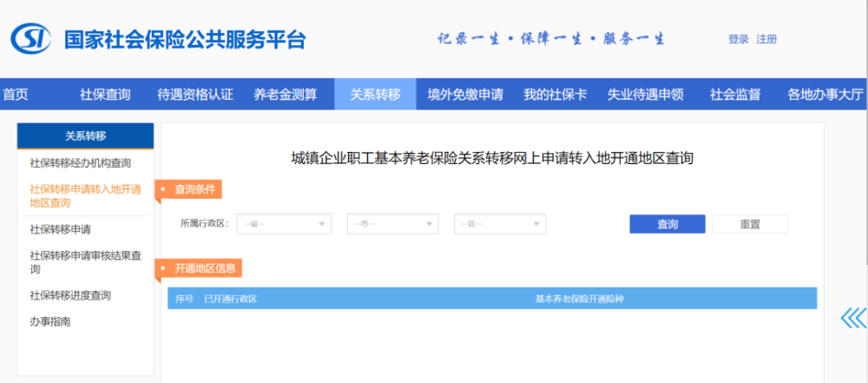Click the SI platform logo
The height and width of the screenshot is (383, 868).
tap(31, 39)
